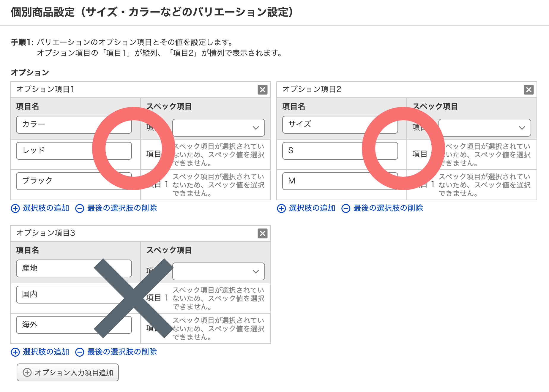Click plus icon under option item 2
The image size is (549, 392).
pyautogui.click(x=282, y=208)
